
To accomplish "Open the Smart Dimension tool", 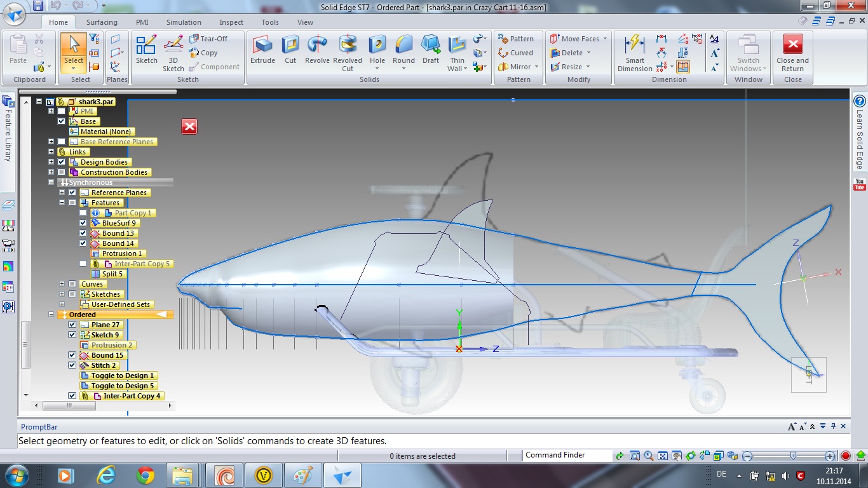I will tap(635, 53).
